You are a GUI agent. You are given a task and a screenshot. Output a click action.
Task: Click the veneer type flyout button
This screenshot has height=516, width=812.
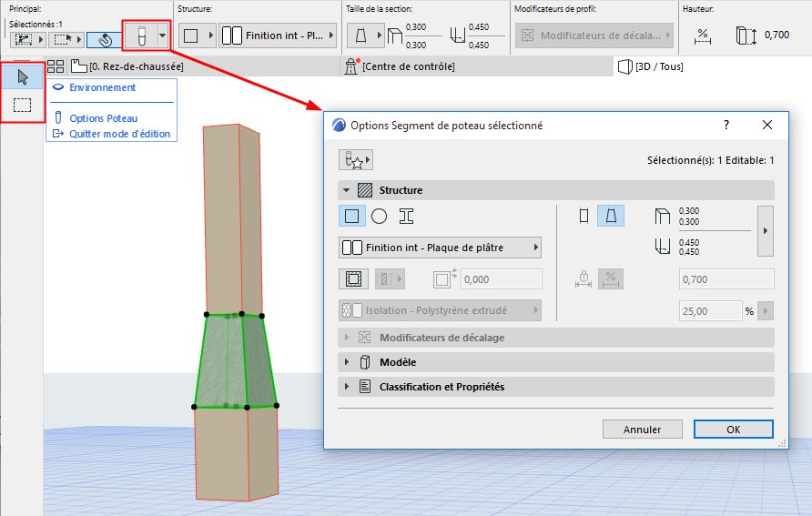(x=390, y=279)
